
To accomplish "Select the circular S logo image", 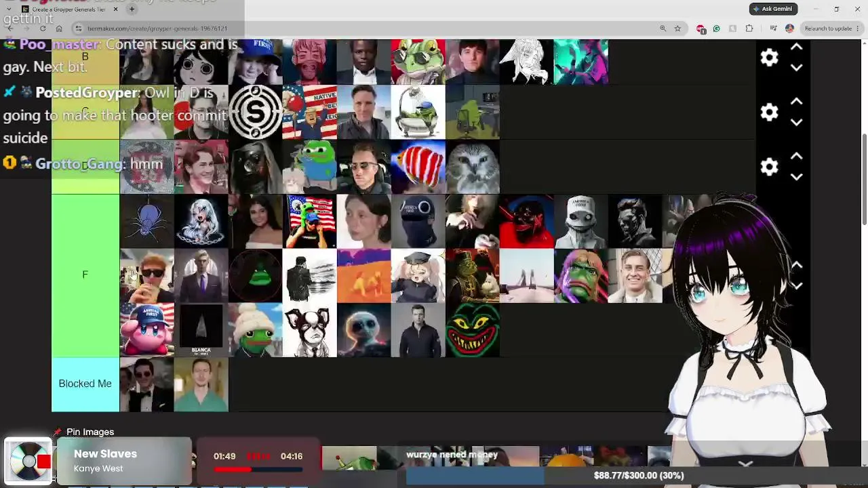I will click(256, 113).
